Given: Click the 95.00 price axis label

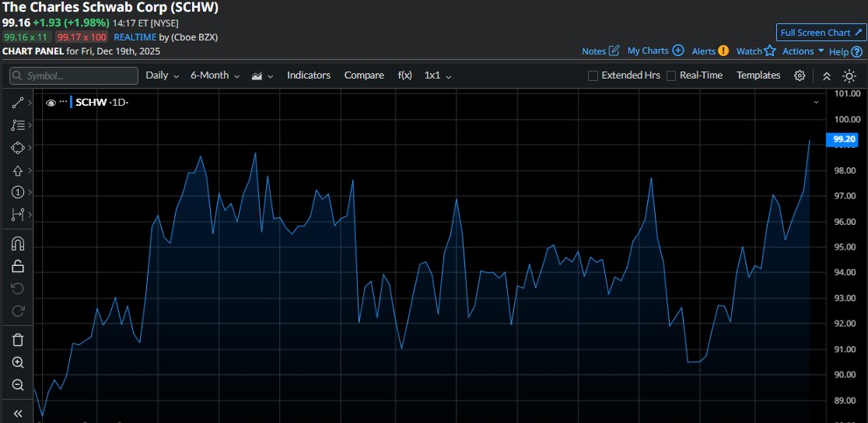Looking at the screenshot, I should tap(847, 247).
